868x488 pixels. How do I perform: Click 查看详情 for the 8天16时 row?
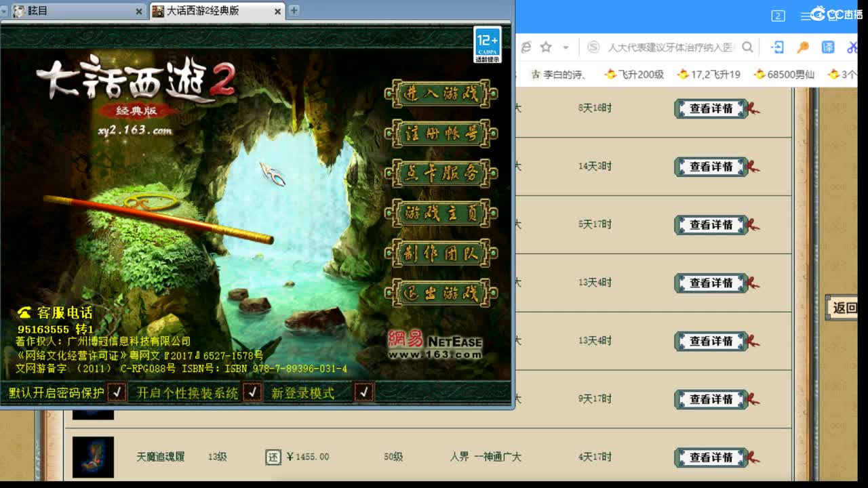[711, 108]
